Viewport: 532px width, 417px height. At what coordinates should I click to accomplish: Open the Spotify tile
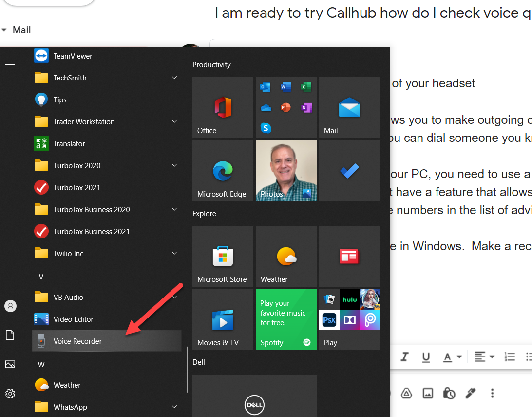pos(286,319)
